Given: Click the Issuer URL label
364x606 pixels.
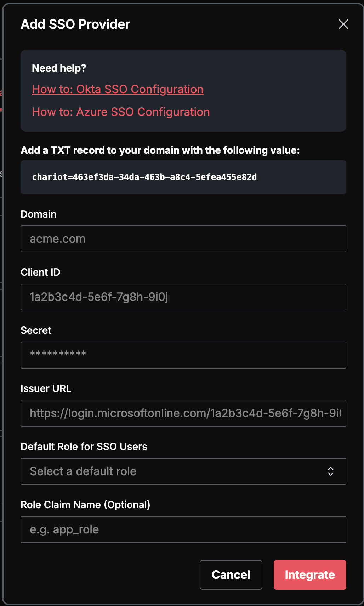Looking at the screenshot, I should pos(46,388).
